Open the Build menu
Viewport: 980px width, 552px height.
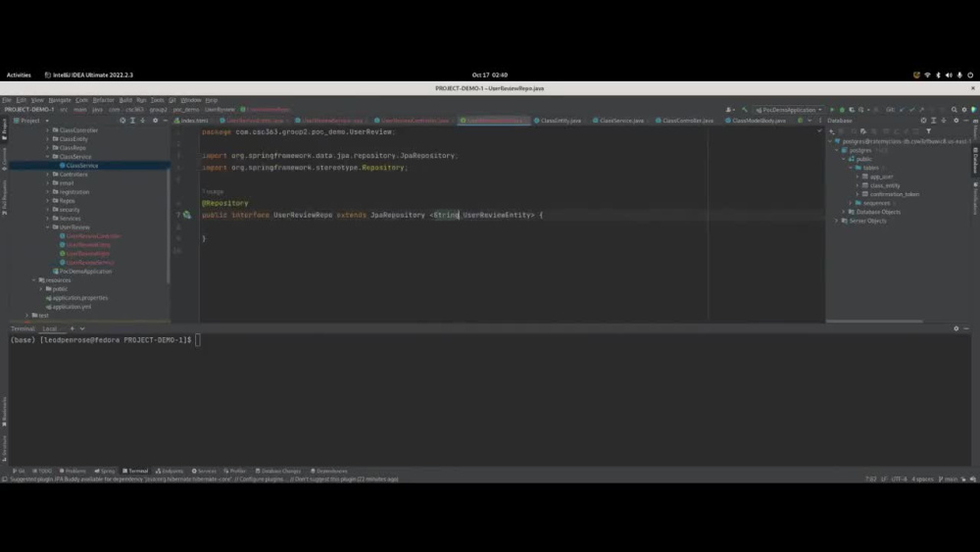pyautogui.click(x=125, y=100)
